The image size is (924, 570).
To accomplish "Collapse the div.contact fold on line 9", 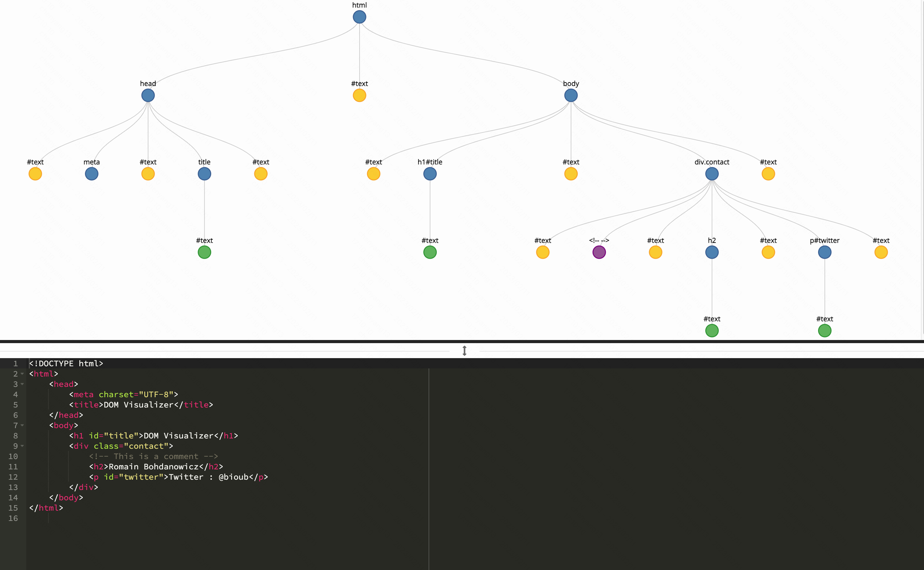I will pyautogui.click(x=22, y=446).
